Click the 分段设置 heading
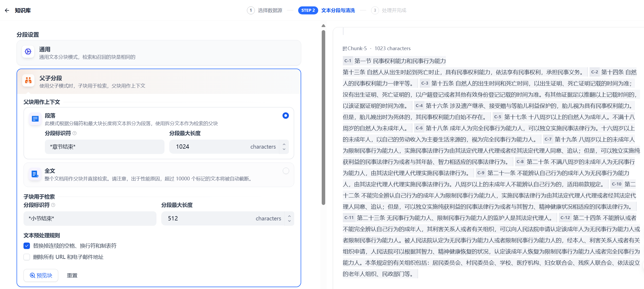644x289 pixels. pos(28,35)
